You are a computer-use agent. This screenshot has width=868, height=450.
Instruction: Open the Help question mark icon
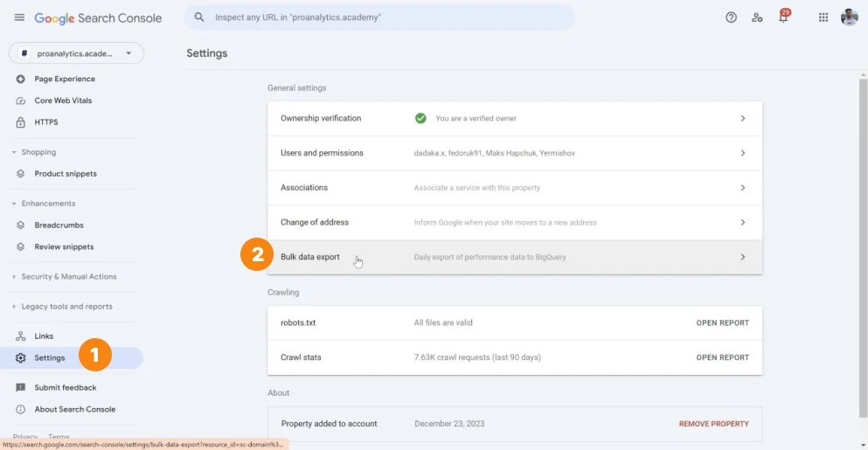(732, 17)
